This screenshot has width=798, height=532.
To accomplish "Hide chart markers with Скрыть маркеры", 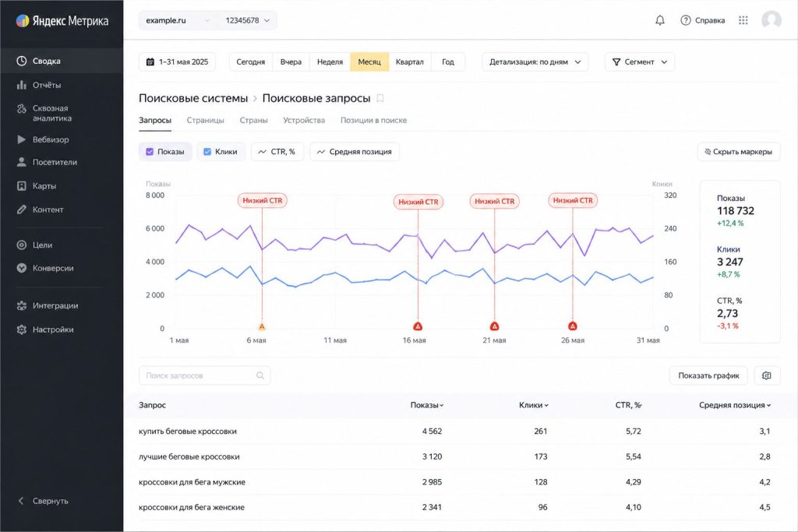I will [739, 152].
